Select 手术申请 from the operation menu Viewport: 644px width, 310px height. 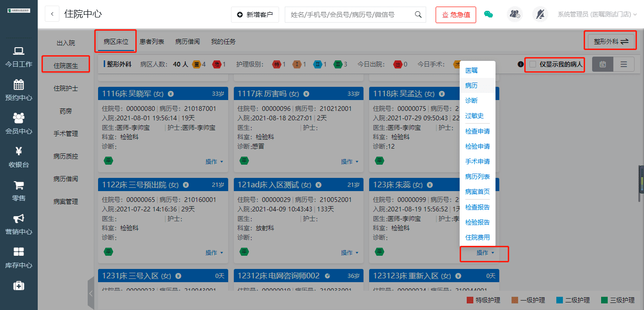[x=477, y=161]
